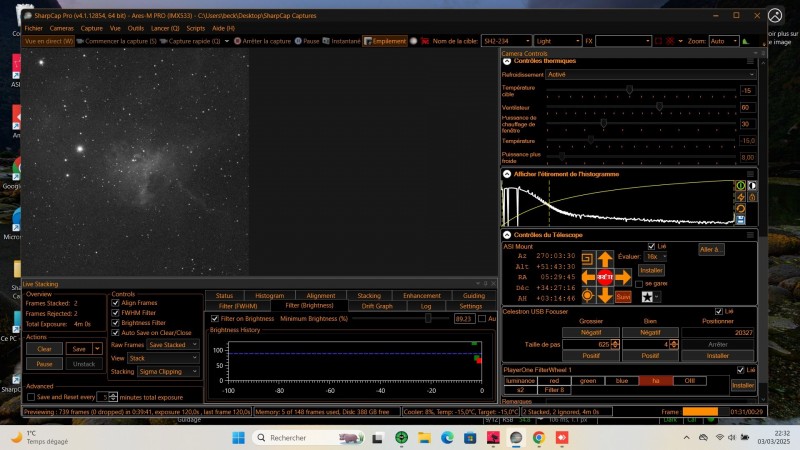
Task: Open the Outils menu
Action: 138,28
